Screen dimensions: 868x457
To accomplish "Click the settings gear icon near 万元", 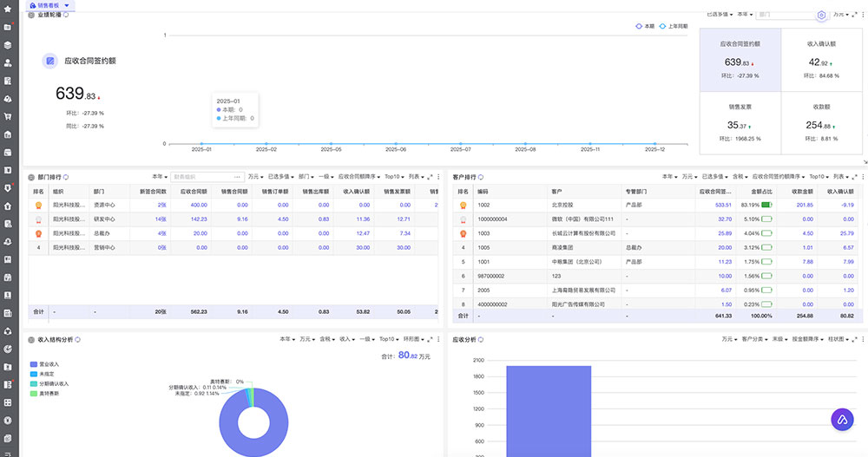I will [821, 15].
